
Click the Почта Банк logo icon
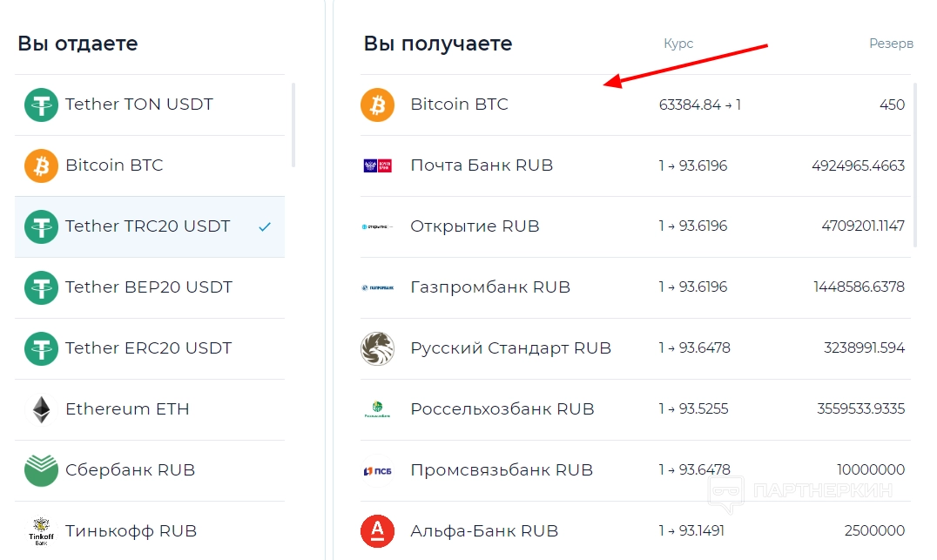[x=378, y=165]
